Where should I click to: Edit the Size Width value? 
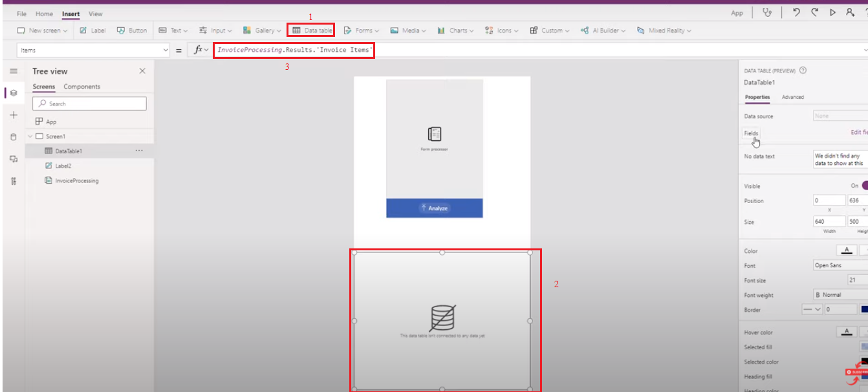coord(829,222)
